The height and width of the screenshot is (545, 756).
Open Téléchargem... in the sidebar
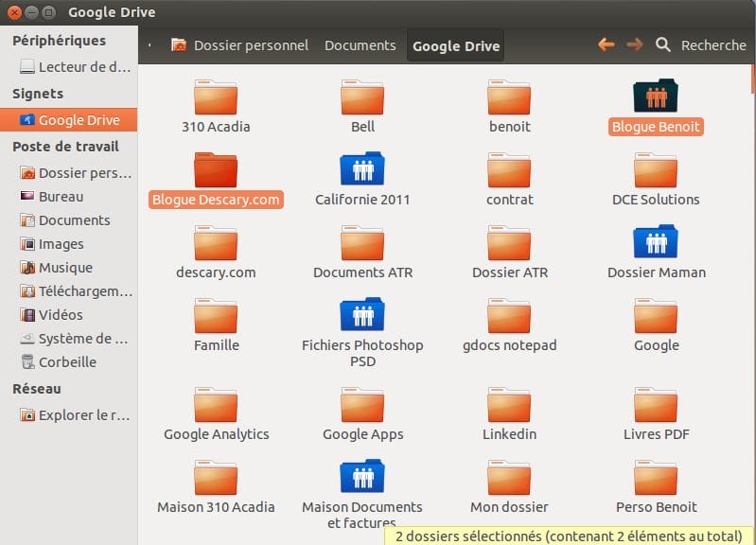(69, 291)
